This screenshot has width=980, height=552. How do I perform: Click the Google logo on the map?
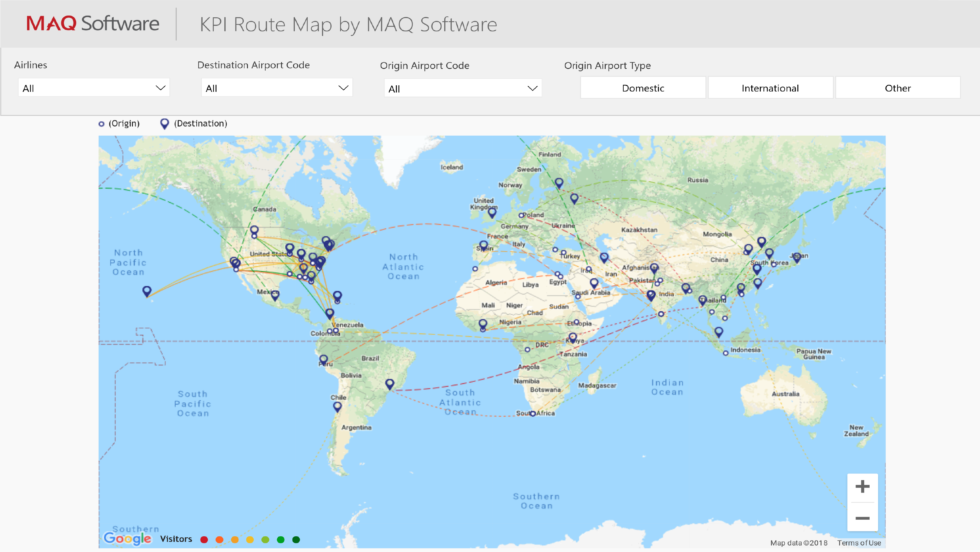(127, 538)
